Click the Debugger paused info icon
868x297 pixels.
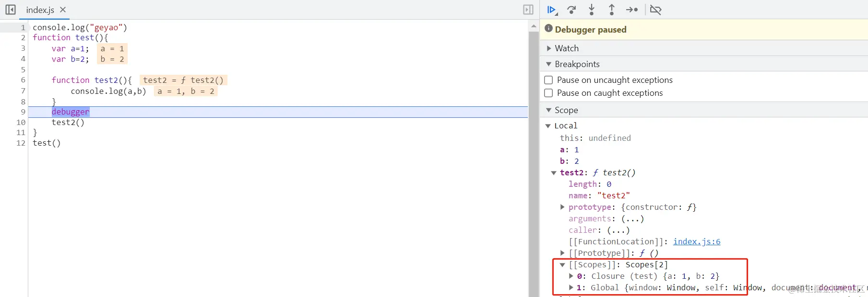pos(548,29)
